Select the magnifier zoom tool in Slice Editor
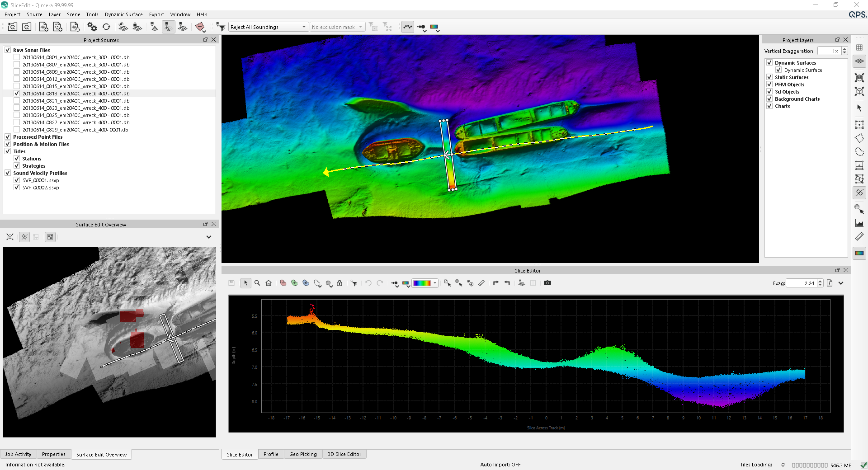 [x=257, y=283]
